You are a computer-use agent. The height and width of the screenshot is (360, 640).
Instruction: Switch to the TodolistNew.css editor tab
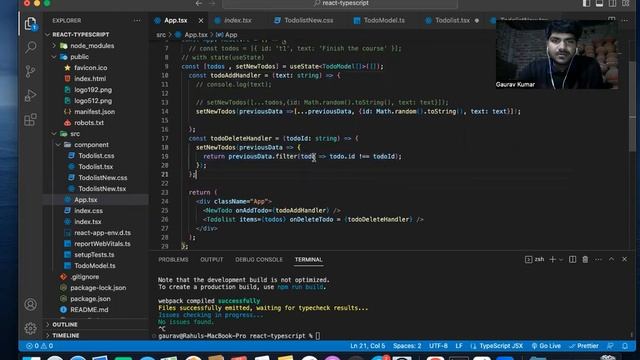tap(304, 20)
